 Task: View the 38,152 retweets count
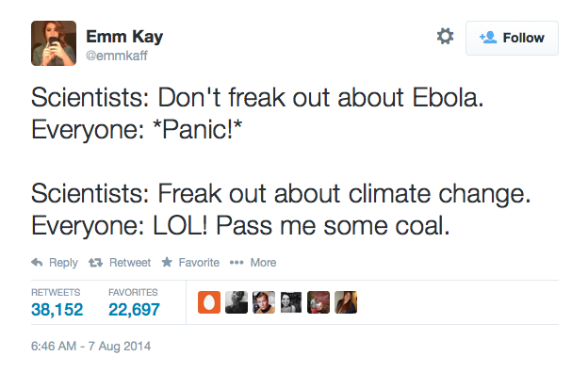[x=57, y=310]
